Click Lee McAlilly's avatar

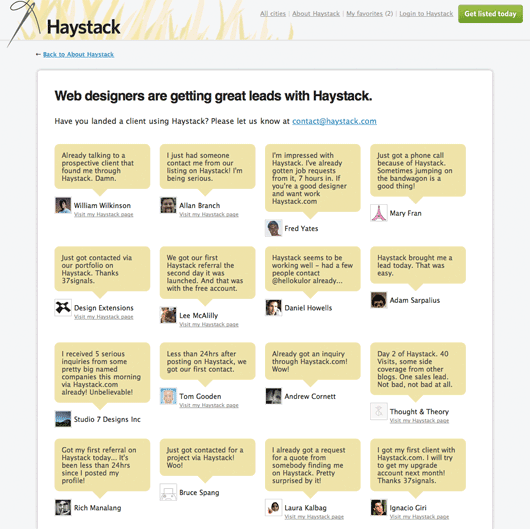168,315
